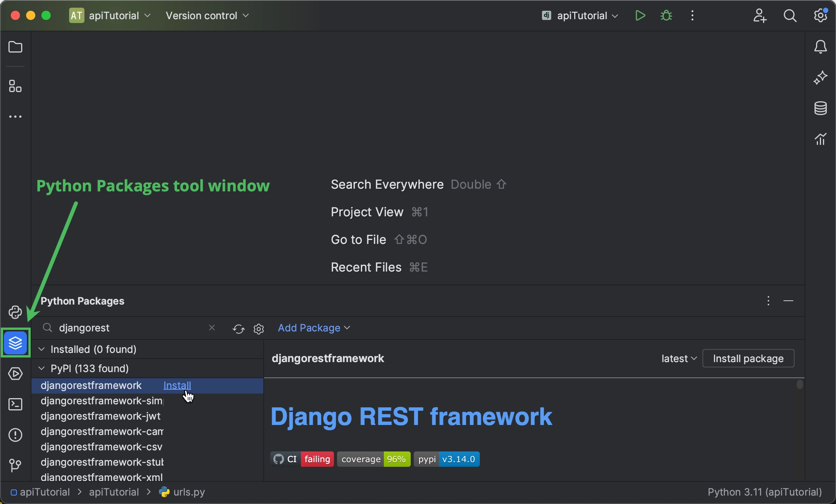The height and width of the screenshot is (504, 836).
Task: Reload the Python package repositories
Action: pyautogui.click(x=238, y=329)
